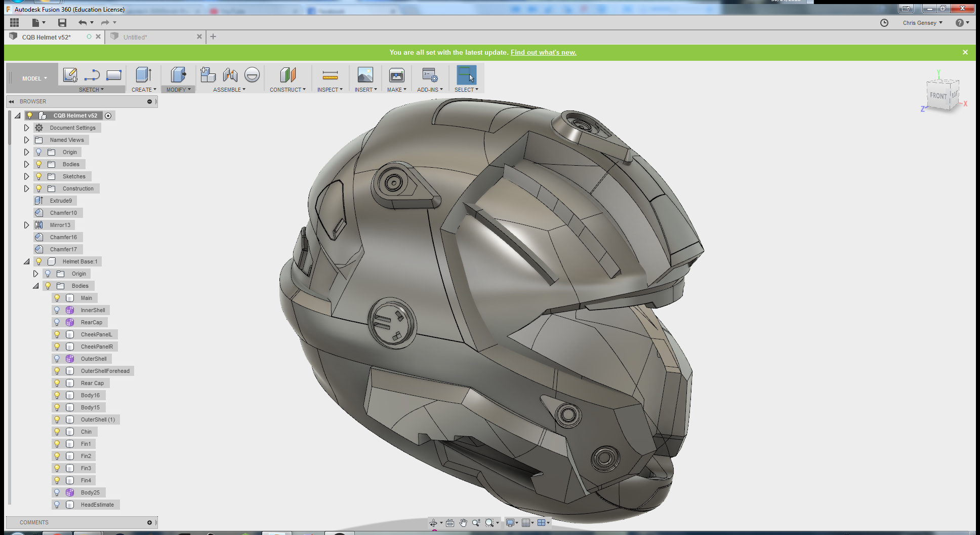Click the 'Find out what's new' link

click(x=543, y=52)
